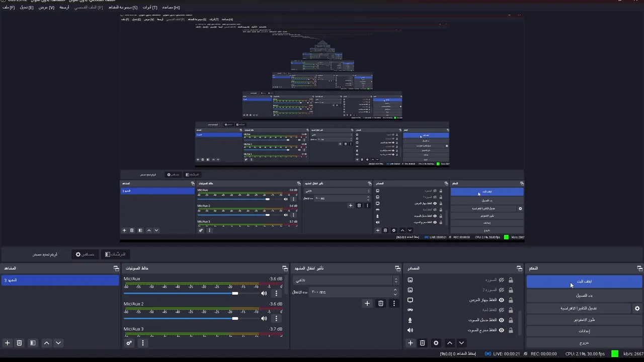Open source properties gear in Sources panel
Viewport: 644px width, 362px height.
(x=436, y=343)
